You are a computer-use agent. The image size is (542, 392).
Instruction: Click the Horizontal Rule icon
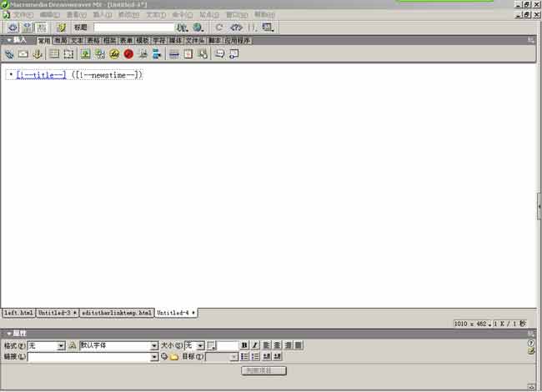[x=173, y=54]
